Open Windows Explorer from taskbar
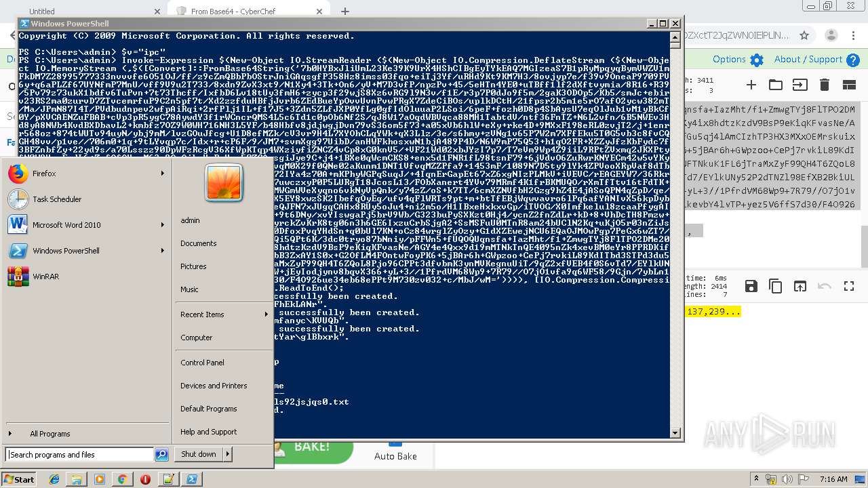The image size is (868, 488). 77,479
